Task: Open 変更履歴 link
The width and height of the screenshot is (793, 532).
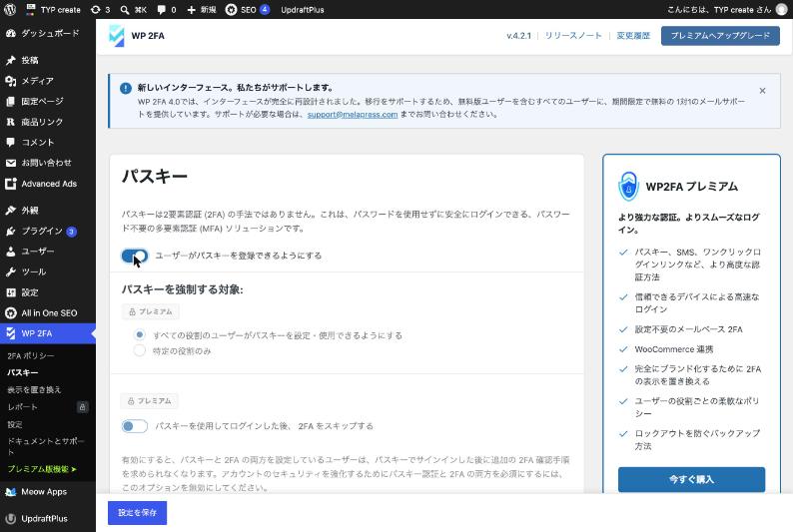Action: click(x=633, y=36)
